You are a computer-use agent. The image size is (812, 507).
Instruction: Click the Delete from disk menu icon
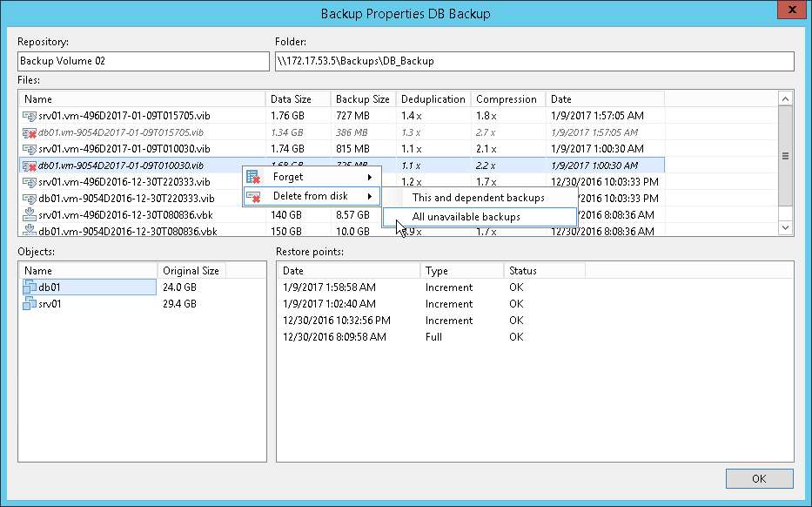[252, 197]
